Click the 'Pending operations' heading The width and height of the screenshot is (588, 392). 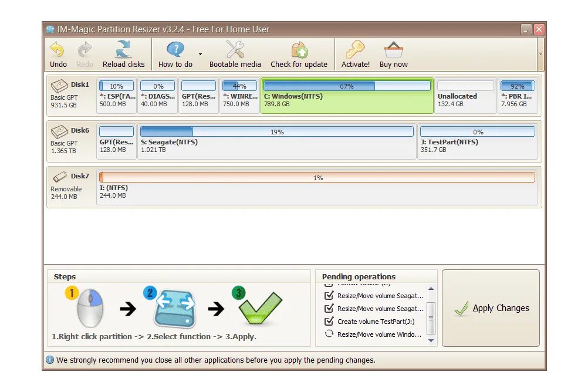pyautogui.click(x=359, y=276)
